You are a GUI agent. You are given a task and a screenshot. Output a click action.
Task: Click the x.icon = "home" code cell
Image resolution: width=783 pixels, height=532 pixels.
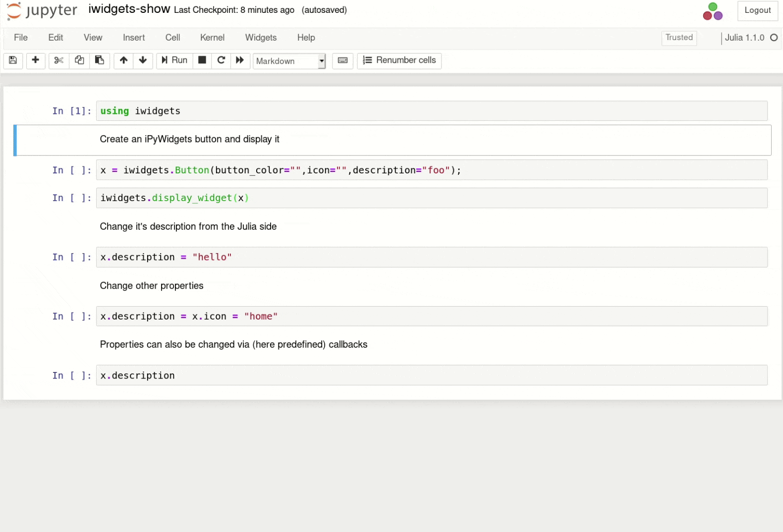432,316
